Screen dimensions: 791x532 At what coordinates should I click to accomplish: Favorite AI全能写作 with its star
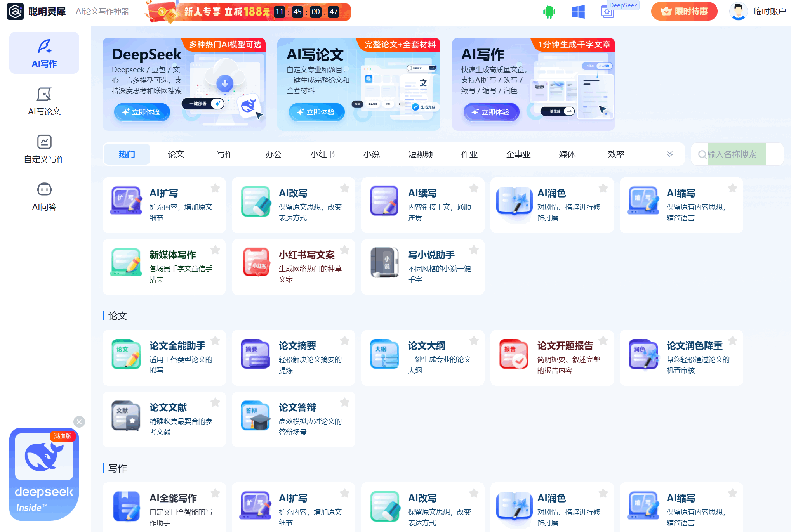pyautogui.click(x=215, y=493)
